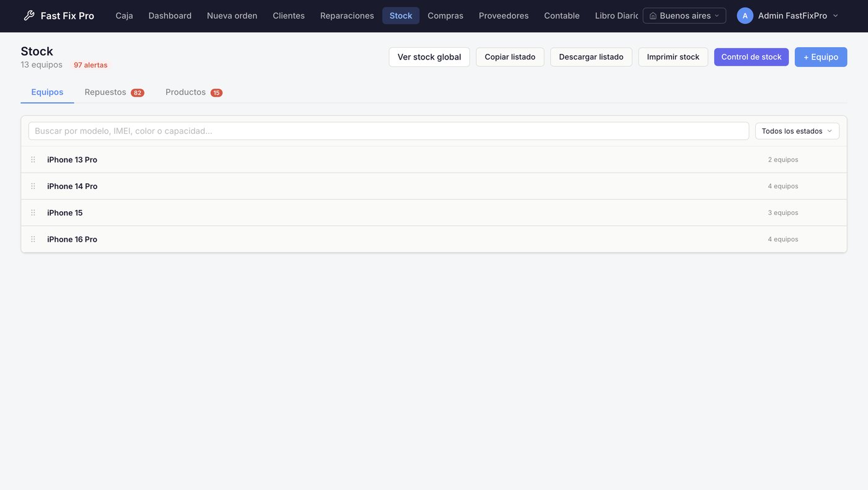
Task: Open the Compras menu item
Action: (445, 15)
